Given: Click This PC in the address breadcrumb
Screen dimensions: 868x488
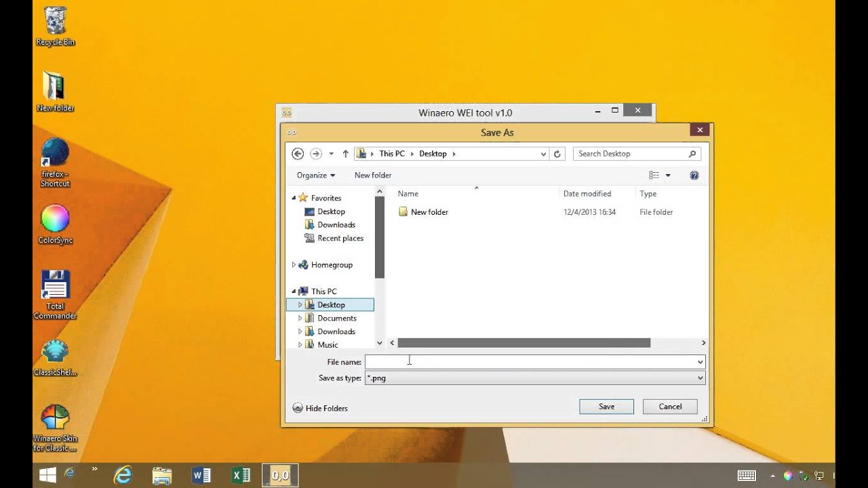Looking at the screenshot, I should coord(392,154).
